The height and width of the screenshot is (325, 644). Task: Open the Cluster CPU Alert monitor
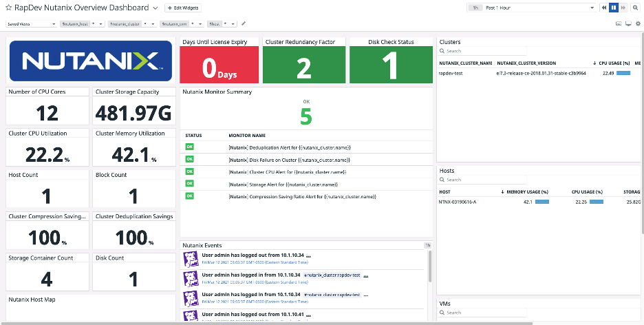click(x=288, y=172)
